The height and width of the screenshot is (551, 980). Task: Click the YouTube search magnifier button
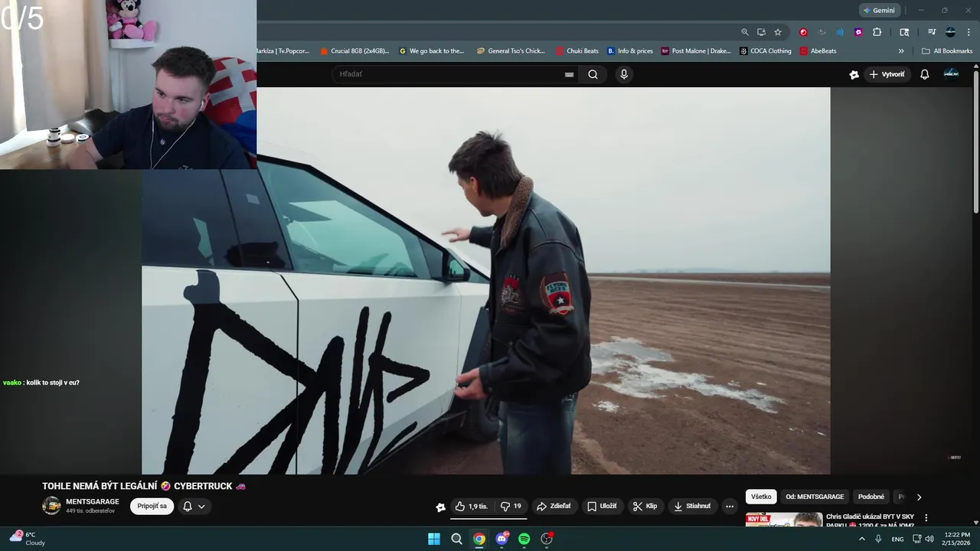(x=593, y=74)
